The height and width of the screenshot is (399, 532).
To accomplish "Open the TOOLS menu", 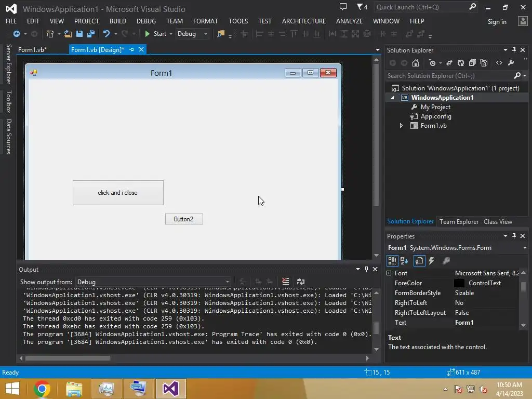I will [x=238, y=21].
